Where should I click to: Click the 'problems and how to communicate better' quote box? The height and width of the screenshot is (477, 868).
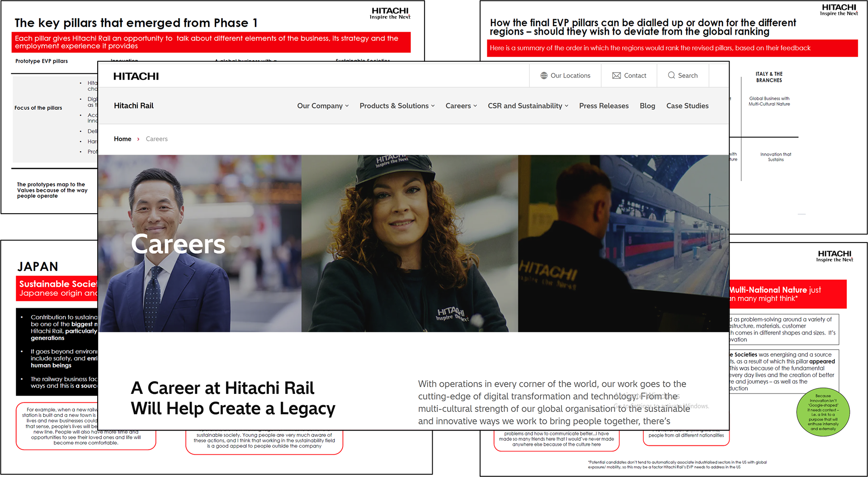[557, 441]
